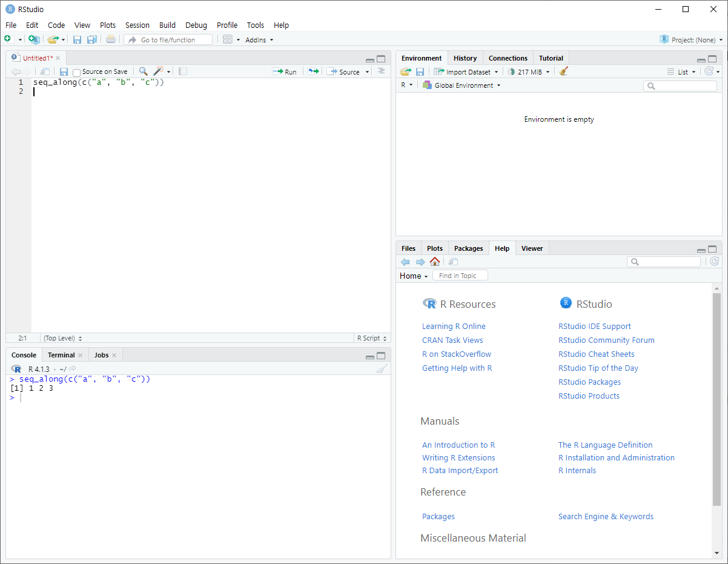Image resolution: width=728 pixels, height=564 pixels.
Task: Clear environment objects with the broom icon
Action: click(x=564, y=71)
